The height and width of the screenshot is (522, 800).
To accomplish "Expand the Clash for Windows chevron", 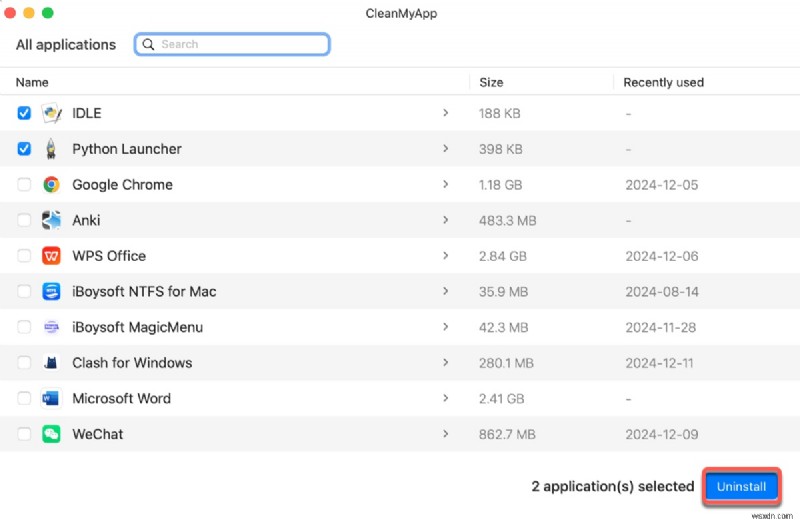I will pyautogui.click(x=445, y=363).
